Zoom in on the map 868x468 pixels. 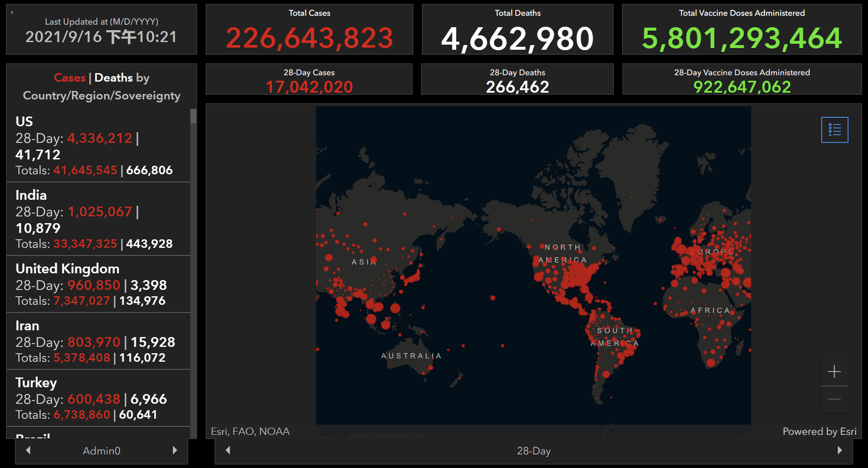(834, 372)
